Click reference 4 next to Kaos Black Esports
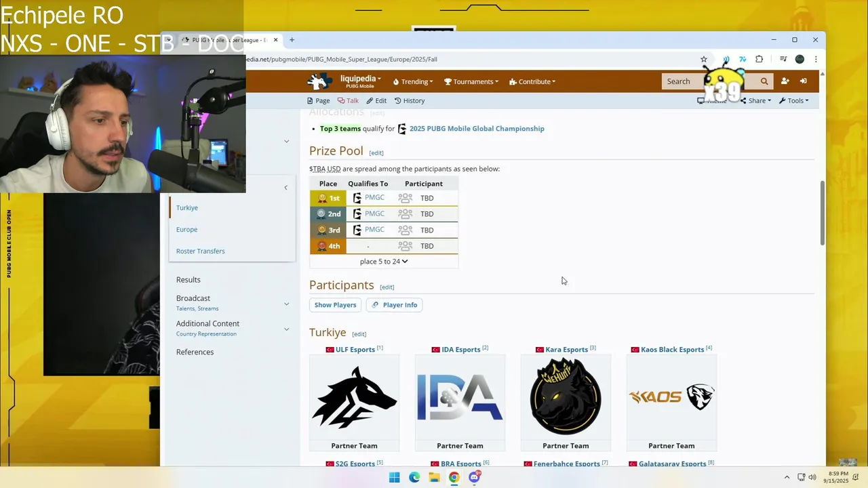This screenshot has width=868, height=488. point(709,348)
